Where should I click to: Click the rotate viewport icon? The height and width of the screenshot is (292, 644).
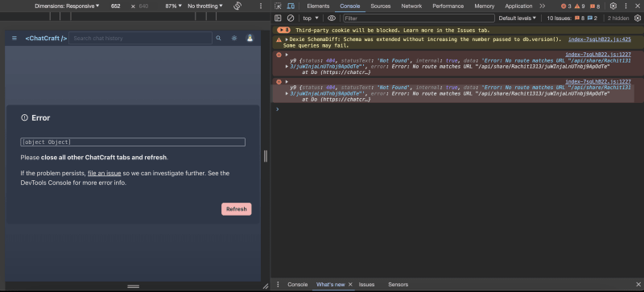237,6
